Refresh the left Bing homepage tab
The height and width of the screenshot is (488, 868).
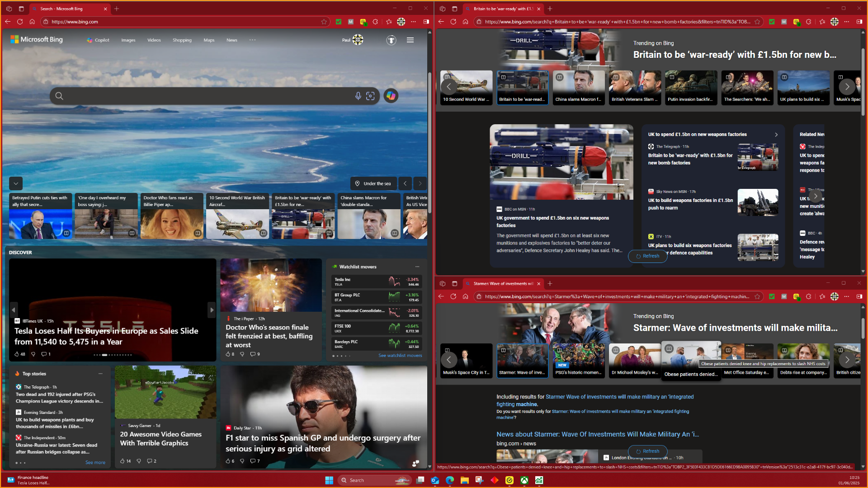(20, 22)
